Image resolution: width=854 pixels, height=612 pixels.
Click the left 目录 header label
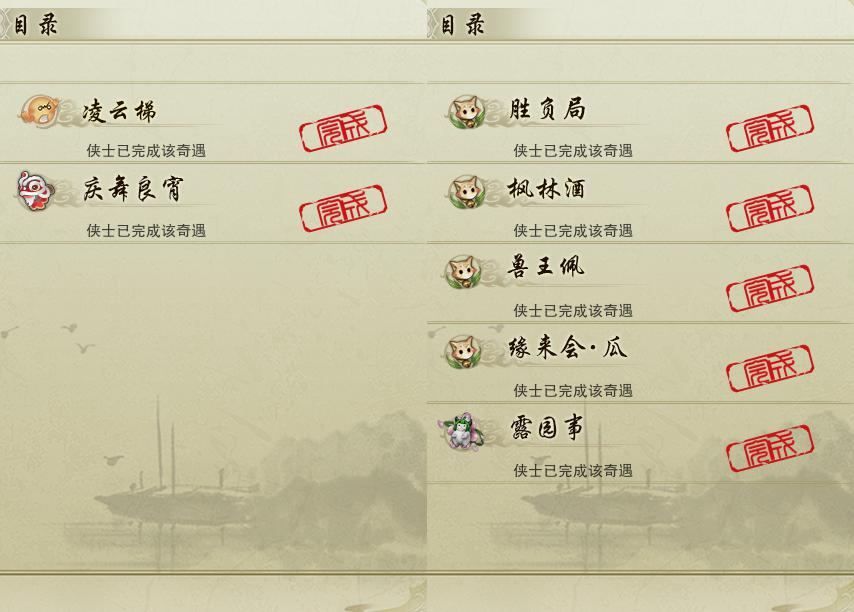click(35, 25)
